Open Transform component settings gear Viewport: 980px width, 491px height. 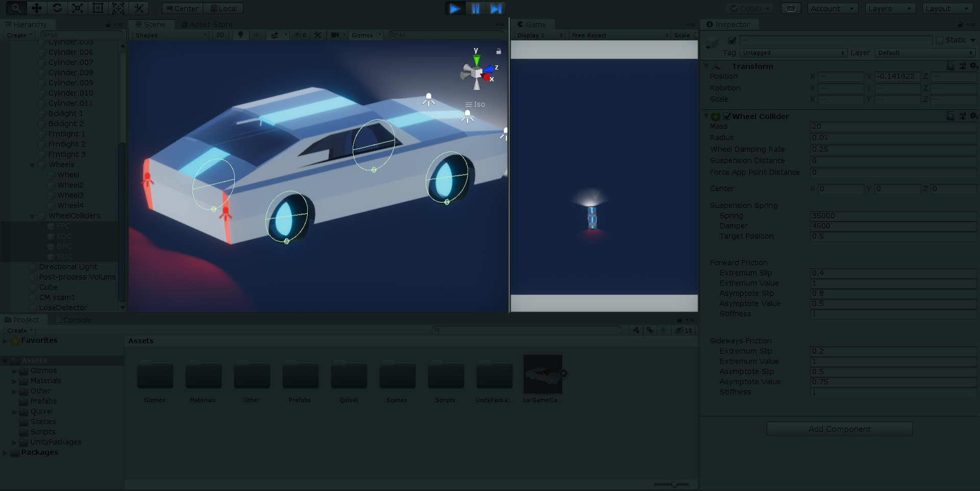[973, 66]
